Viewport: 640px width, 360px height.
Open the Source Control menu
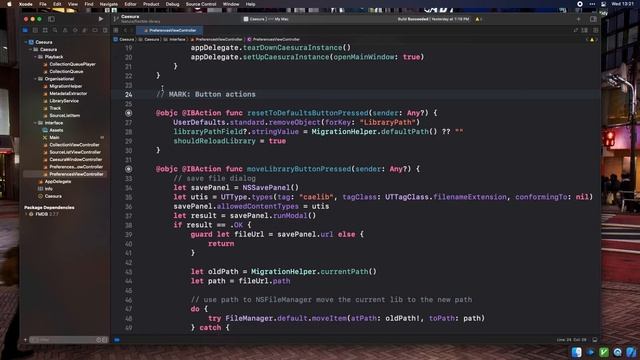(201, 4)
